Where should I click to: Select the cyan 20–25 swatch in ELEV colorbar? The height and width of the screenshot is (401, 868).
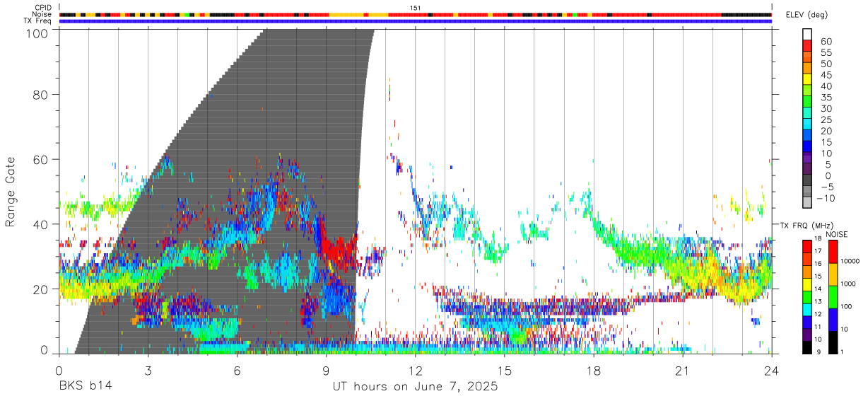click(808, 124)
